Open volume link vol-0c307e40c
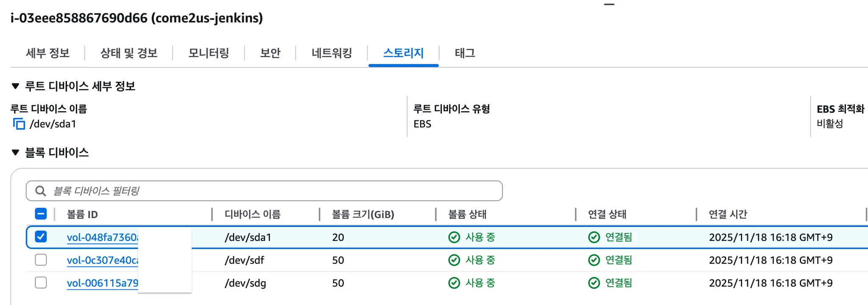Viewport: 868px width, 305px height. (x=102, y=260)
